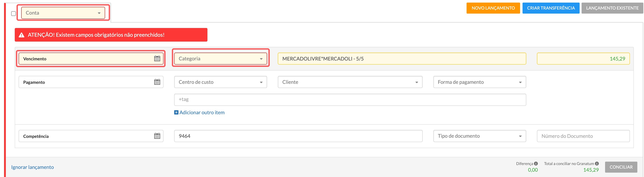Focus the Vencimento date field
This screenshot has width=644, height=177.
tap(91, 59)
